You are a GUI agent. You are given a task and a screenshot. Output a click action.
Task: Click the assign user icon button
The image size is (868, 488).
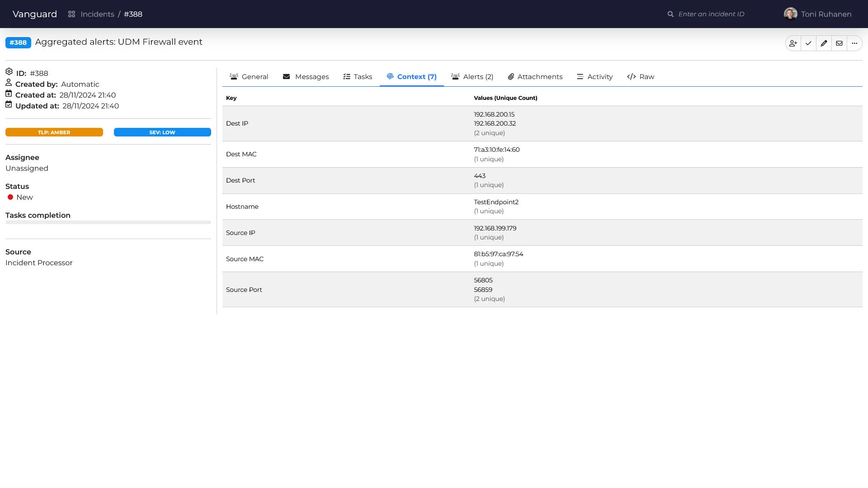(x=793, y=43)
